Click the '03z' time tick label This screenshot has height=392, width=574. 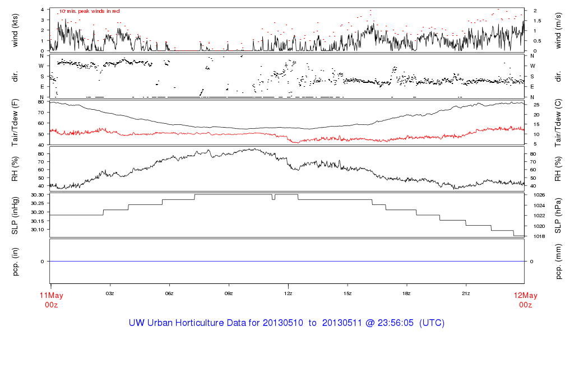110,293
